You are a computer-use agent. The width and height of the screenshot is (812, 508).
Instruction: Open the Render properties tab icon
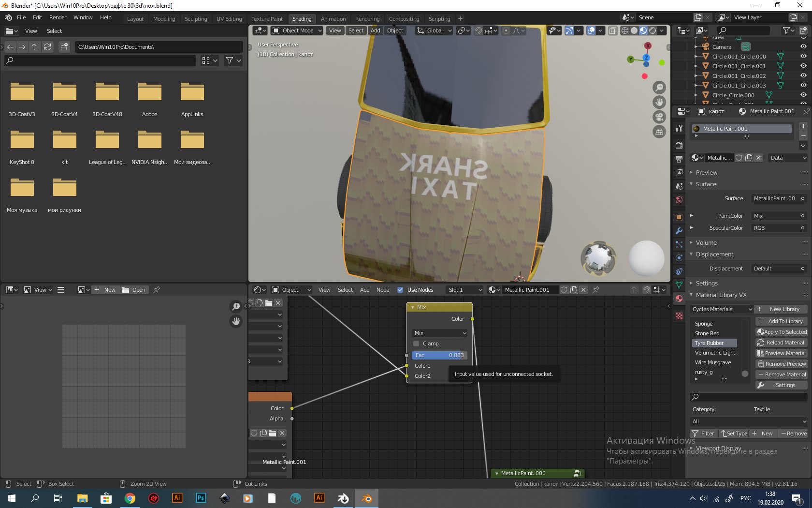point(679,146)
